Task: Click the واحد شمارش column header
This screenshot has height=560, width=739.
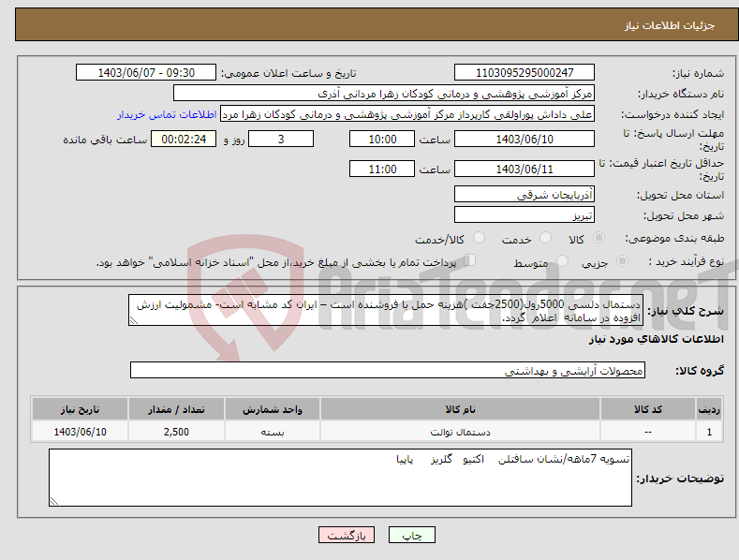Action: [273, 409]
